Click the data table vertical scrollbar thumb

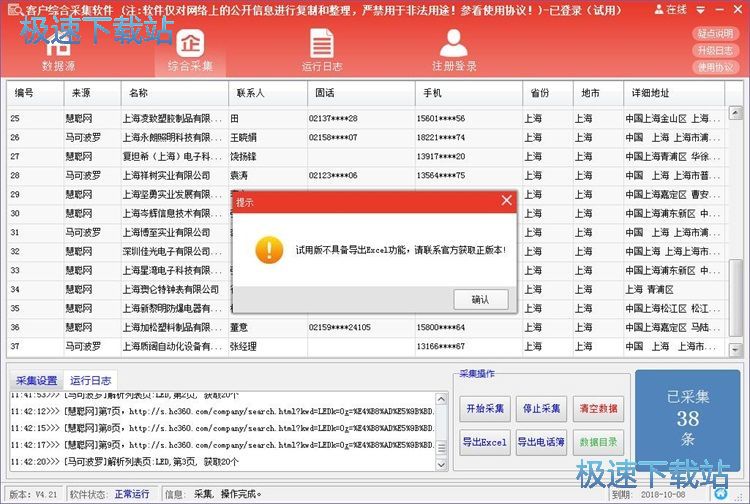click(x=735, y=298)
